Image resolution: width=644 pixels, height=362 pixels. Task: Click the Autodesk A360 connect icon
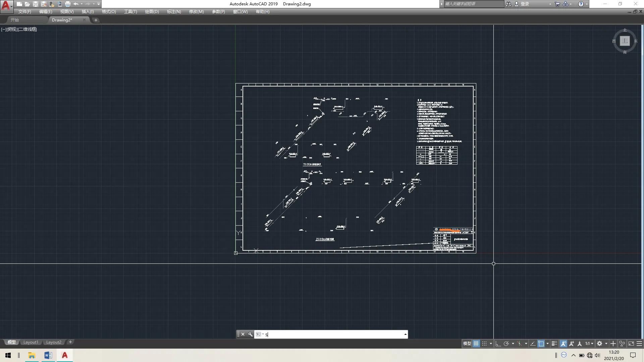click(566, 4)
